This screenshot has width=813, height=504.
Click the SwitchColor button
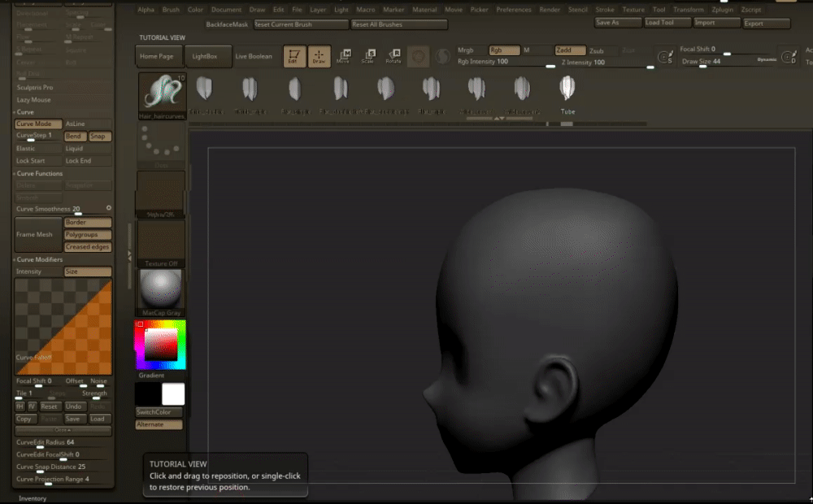pos(159,411)
